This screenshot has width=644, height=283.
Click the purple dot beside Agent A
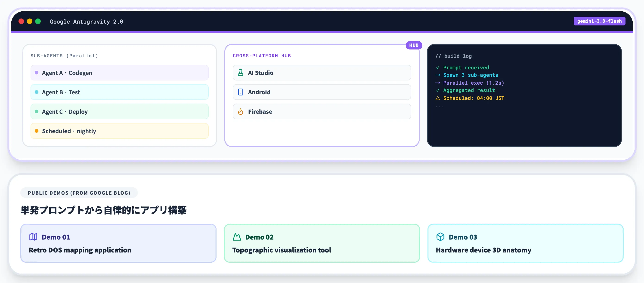37,73
